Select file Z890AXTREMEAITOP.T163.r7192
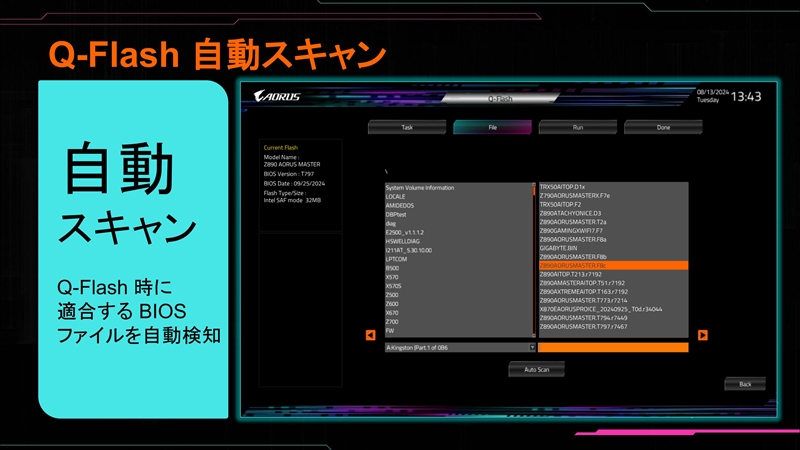 584,291
